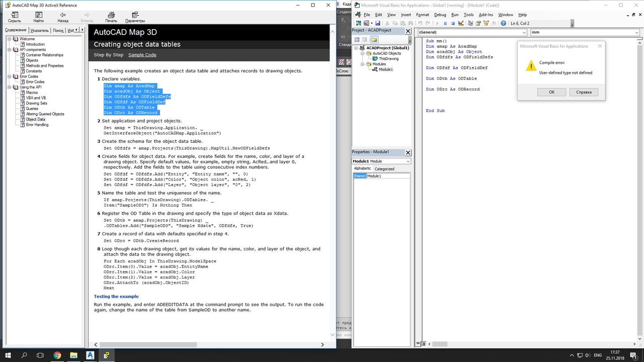
Task: Click OK in the Compile error dialog
Action: [x=551, y=92]
